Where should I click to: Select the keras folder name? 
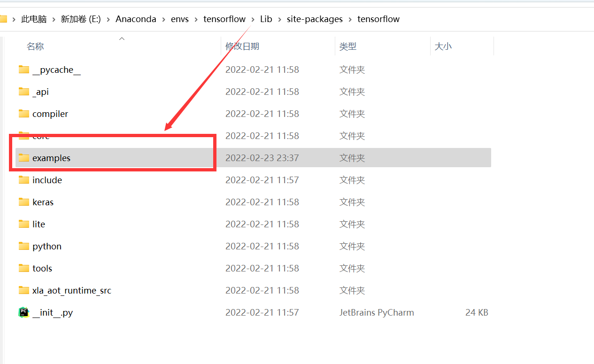[43, 202]
